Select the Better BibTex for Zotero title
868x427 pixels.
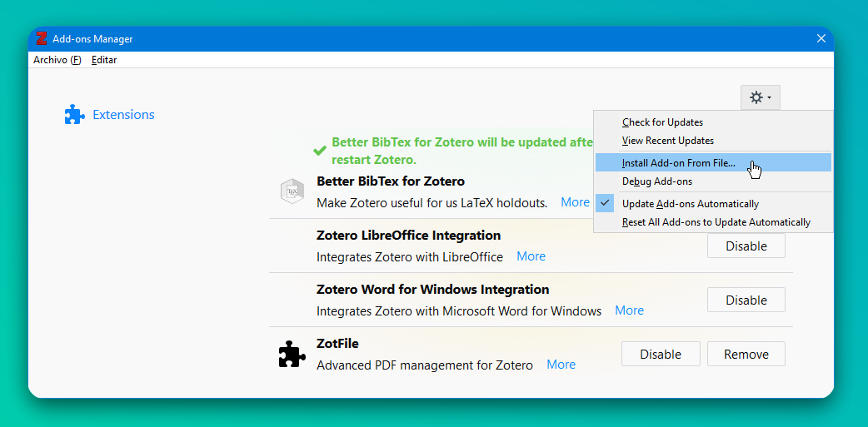pyautogui.click(x=391, y=181)
